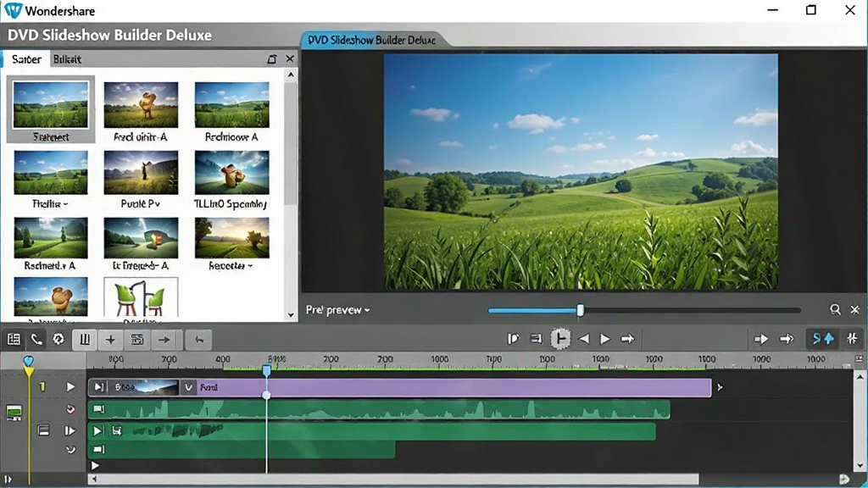The width and height of the screenshot is (868, 488).
Task: Toggle the check icon on the bottom track header
Action: [70, 449]
